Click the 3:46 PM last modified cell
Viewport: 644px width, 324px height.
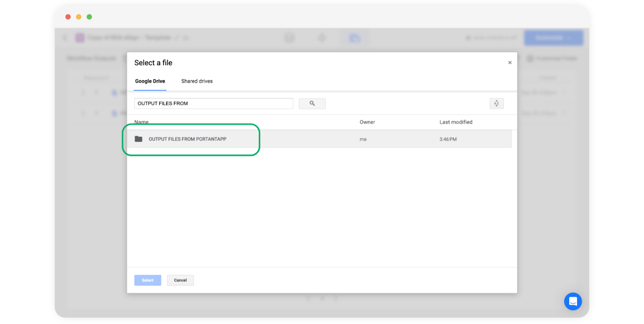[448, 139]
